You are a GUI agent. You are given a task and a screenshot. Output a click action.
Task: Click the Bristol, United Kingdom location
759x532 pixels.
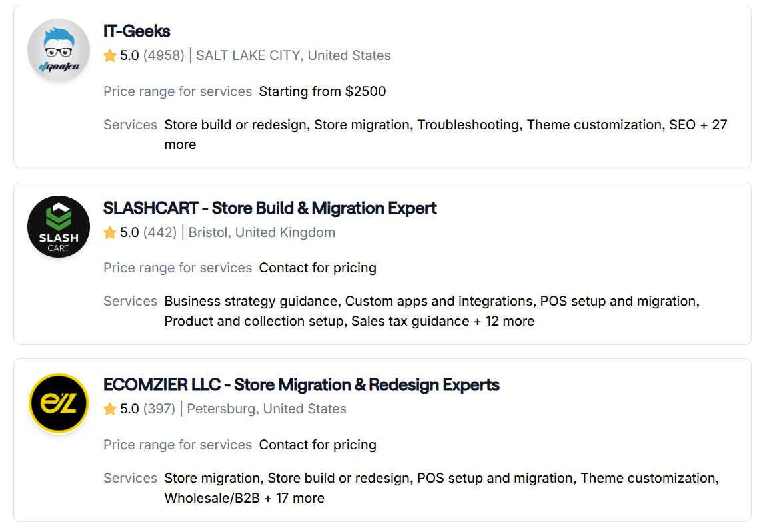261,232
